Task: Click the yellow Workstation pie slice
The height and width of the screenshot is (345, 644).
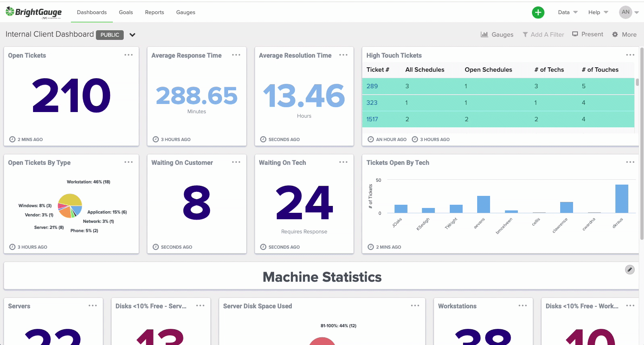Action: click(71, 199)
